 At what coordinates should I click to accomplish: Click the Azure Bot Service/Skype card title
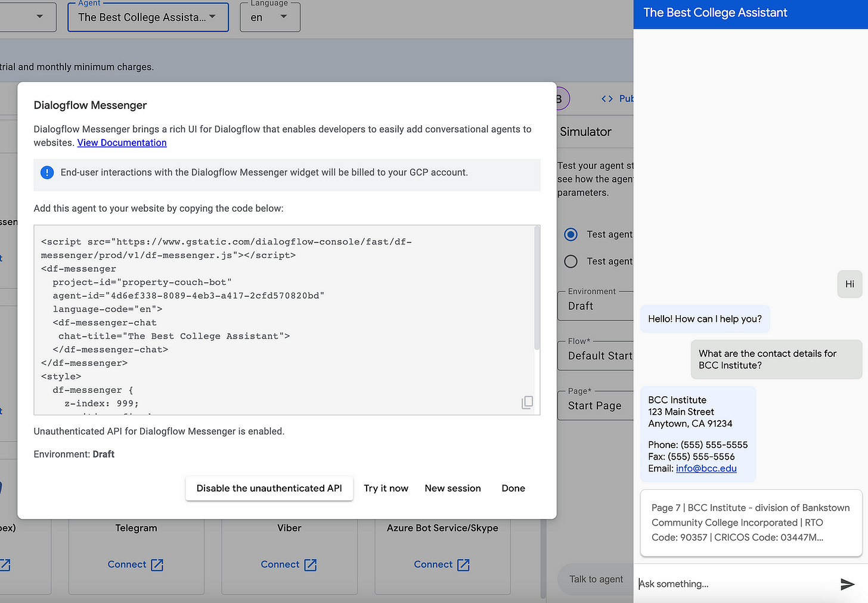[442, 528]
